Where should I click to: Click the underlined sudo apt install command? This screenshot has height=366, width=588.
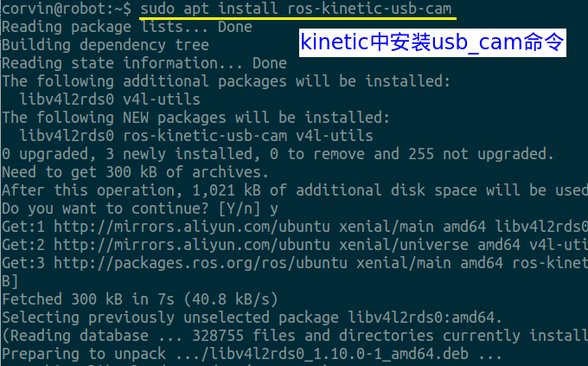coord(296,9)
